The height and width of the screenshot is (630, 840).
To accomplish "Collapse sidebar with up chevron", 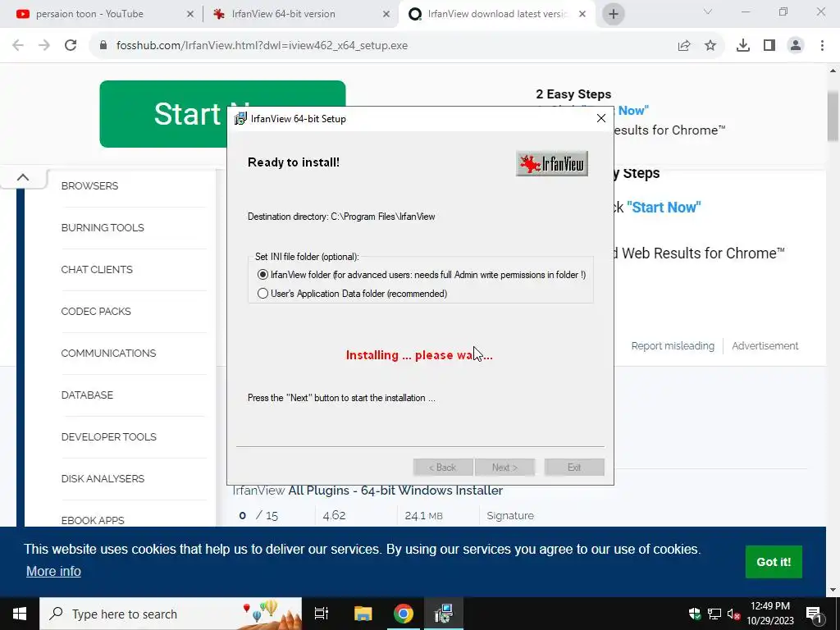I will (x=23, y=177).
